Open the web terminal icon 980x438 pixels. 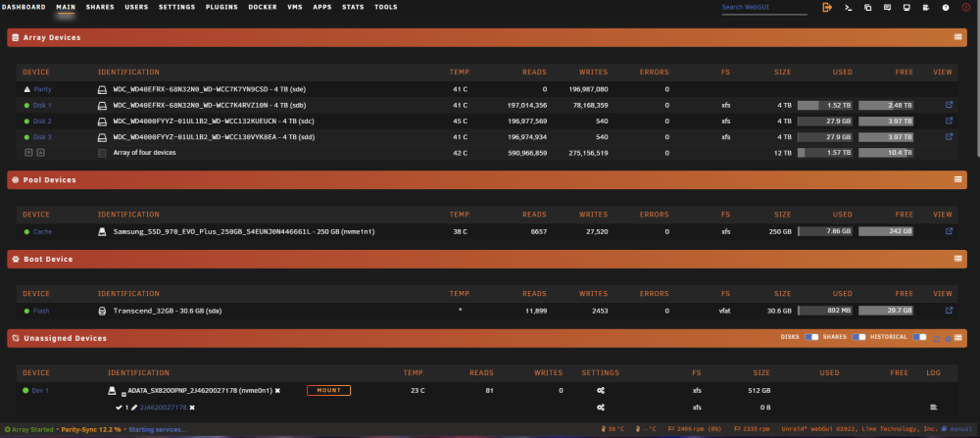point(848,8)
